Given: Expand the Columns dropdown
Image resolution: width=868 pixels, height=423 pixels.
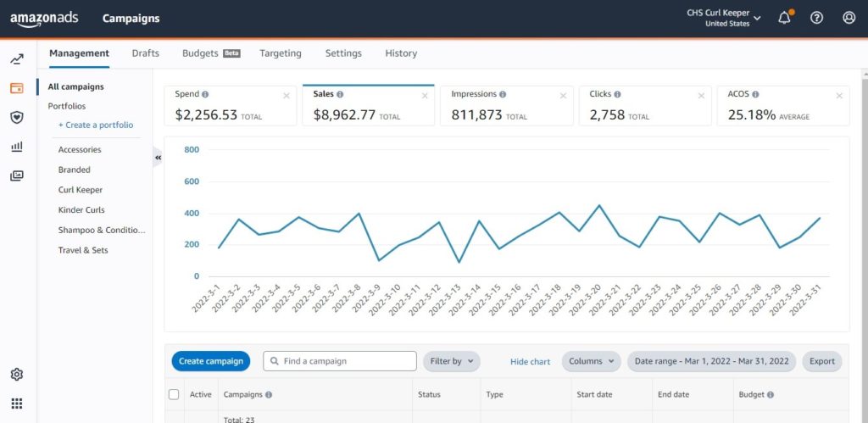Looking at the screenshot, I should (x=591, y=361).
